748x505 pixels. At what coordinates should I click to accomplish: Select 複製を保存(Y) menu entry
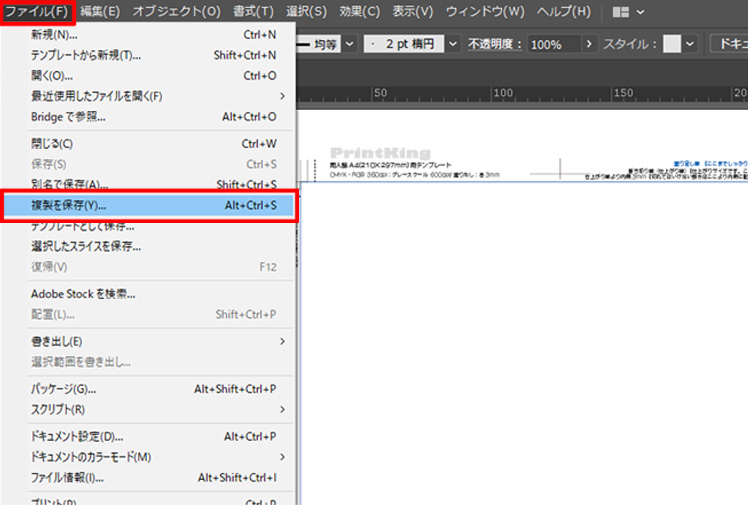click(150, 205)
